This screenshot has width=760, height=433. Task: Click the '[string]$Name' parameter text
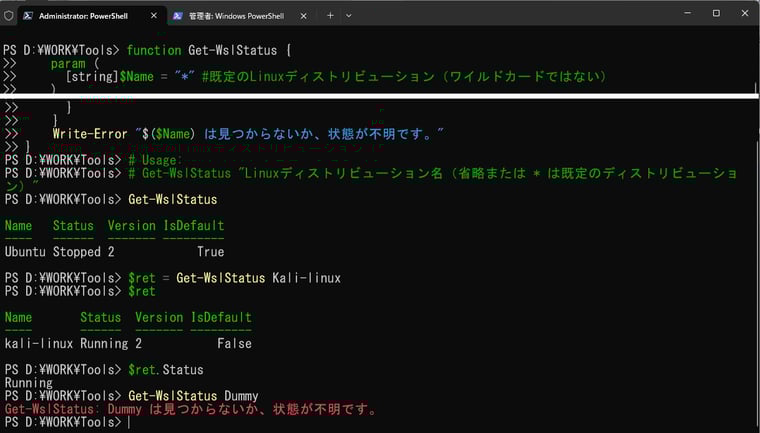(110, 77)
